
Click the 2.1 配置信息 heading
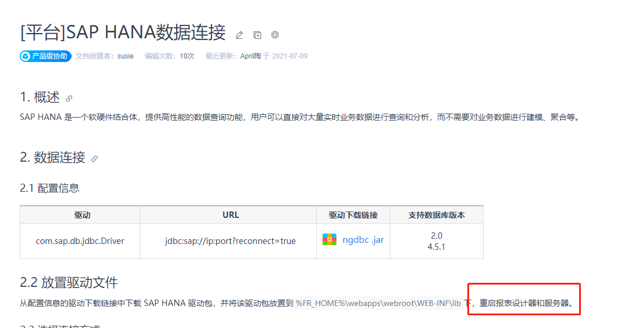(x=49, y=188)
